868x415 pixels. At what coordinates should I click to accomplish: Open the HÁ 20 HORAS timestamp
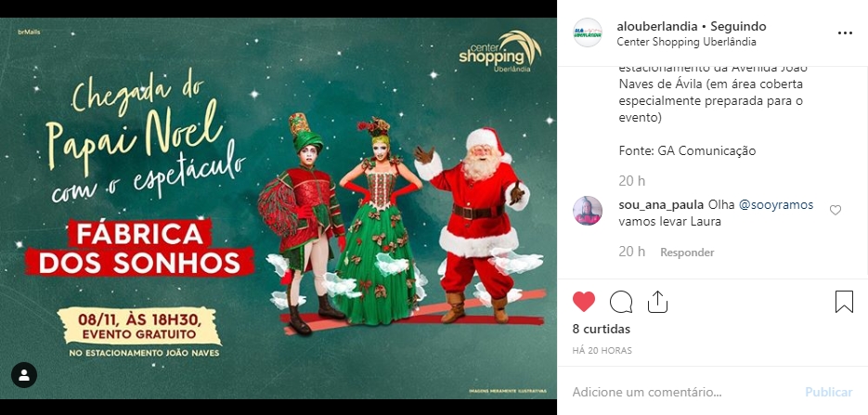(602, 350)
